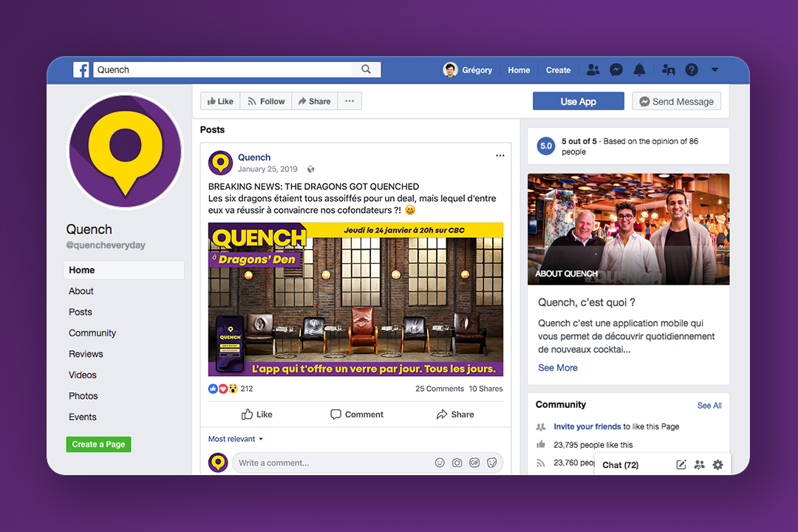Click the search magnifier button
The height and width of the screenshot is (532, 798).
click(366, 69)
